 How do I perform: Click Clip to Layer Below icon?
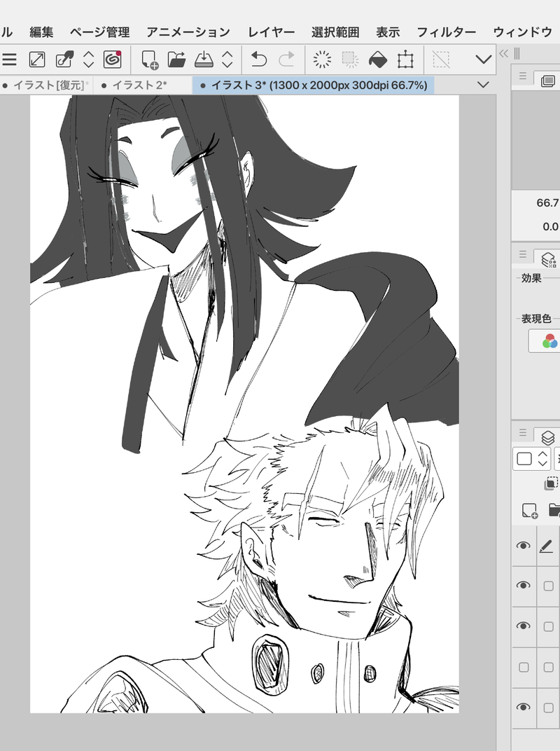coord(552,483)
